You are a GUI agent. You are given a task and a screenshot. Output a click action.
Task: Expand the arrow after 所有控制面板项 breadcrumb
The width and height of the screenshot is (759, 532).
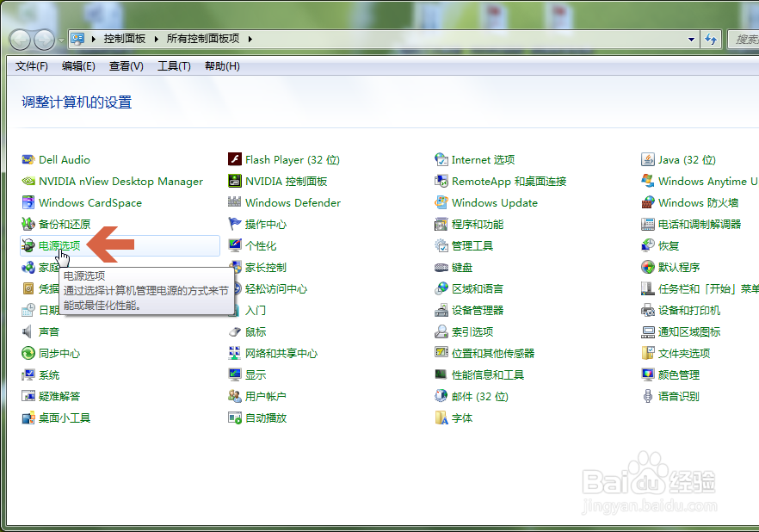pos(250,39)
